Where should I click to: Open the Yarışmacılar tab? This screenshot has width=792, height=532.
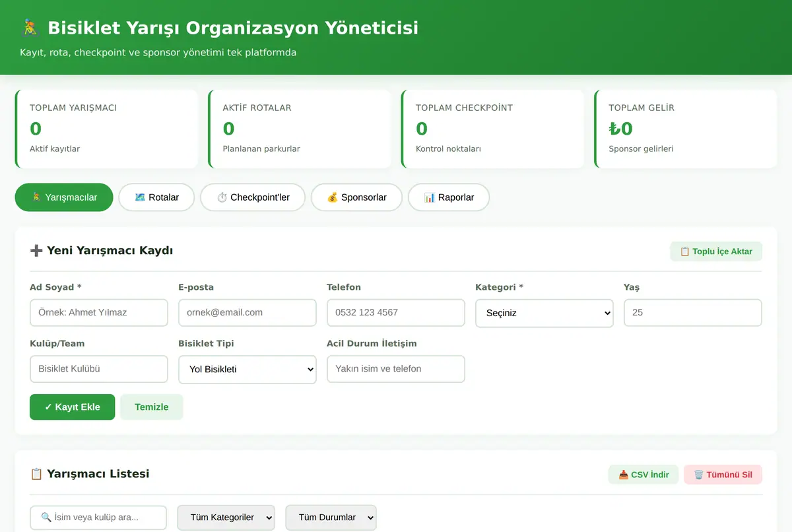(x=64, y=197)
